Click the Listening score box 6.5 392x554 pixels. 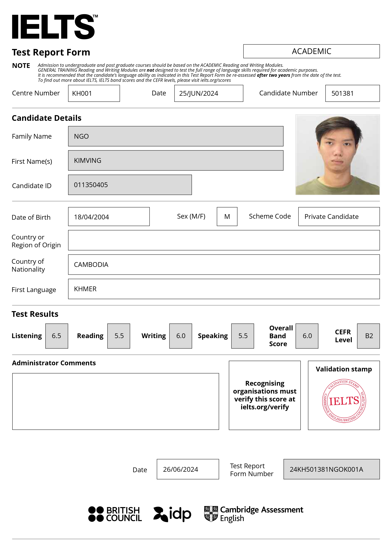click(x=57, y=336)
